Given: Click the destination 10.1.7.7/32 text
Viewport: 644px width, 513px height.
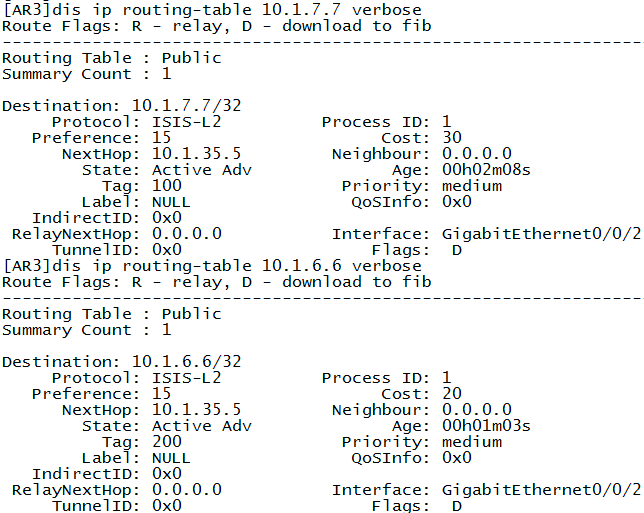Looking at the screenshot, I should pyautogui.click(x=186, y=106).
